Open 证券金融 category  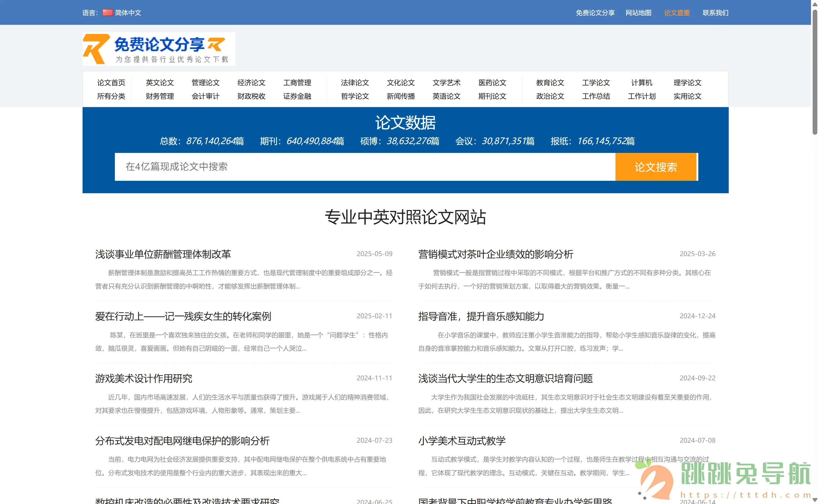click(x=297, y=96)
